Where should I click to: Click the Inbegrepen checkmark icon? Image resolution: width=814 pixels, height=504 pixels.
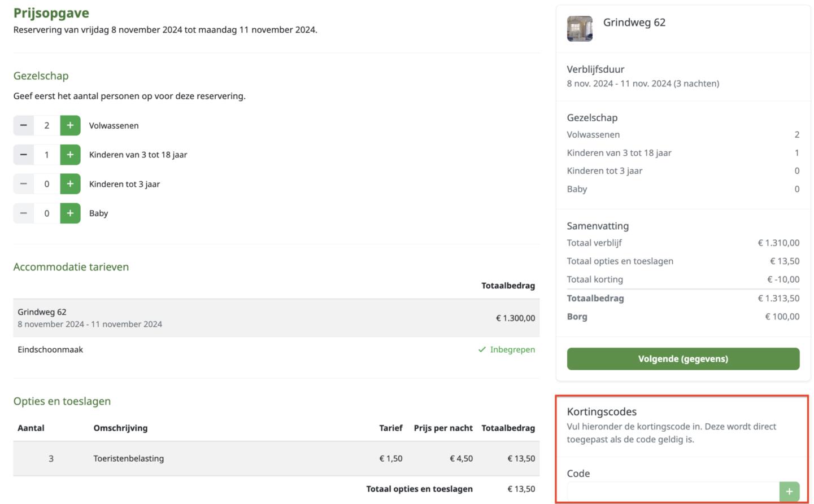[482, 350]
